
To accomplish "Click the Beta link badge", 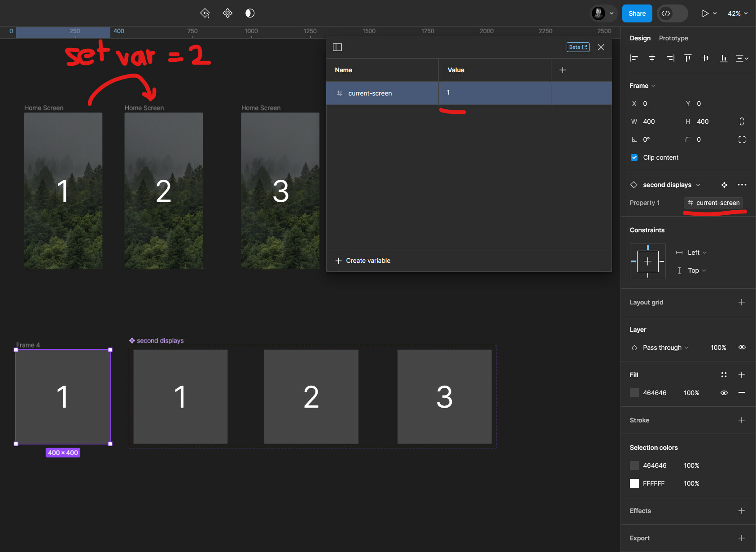I will 578,47.
